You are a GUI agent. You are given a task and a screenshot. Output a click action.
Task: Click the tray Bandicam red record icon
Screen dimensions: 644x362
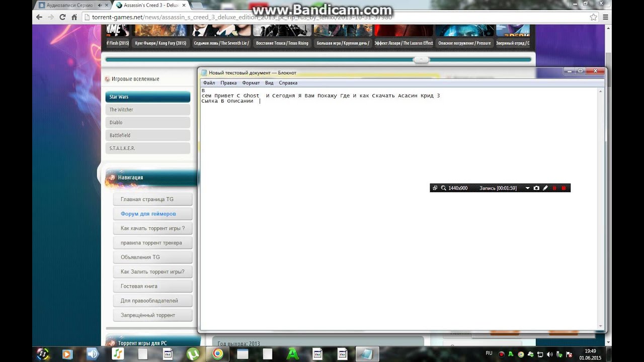pos(502,354)
